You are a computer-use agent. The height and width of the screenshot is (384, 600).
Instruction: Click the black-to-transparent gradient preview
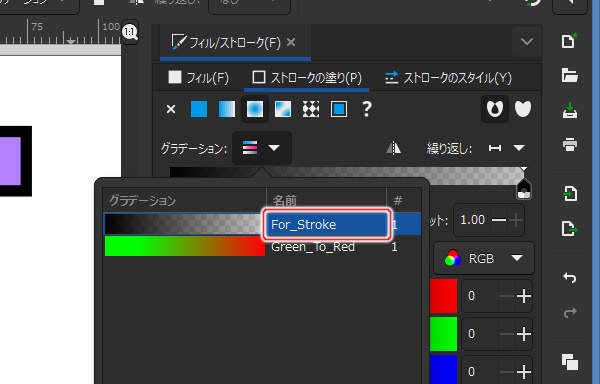pyautogui.click(x=184, y=224)
